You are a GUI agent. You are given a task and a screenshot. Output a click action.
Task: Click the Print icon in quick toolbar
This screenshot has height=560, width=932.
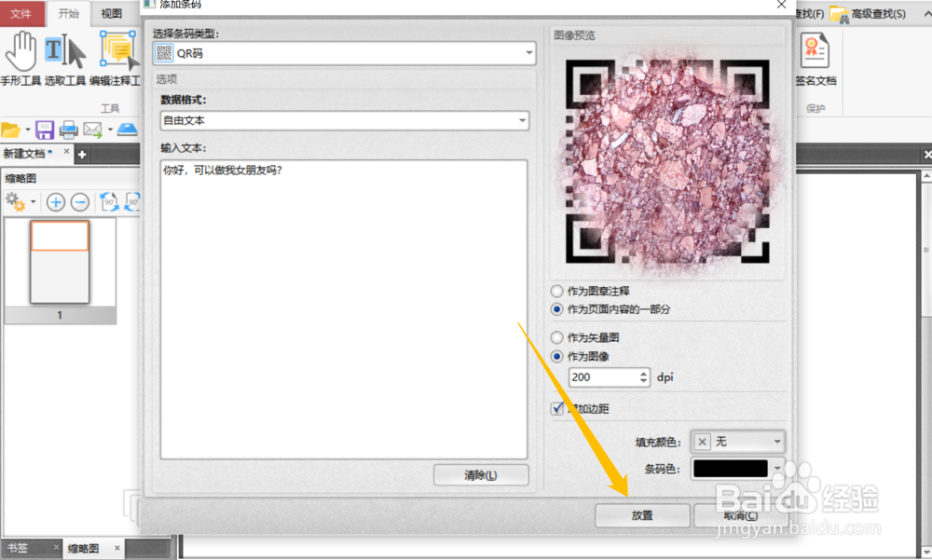pyautogui.click(x=68, y=130)
